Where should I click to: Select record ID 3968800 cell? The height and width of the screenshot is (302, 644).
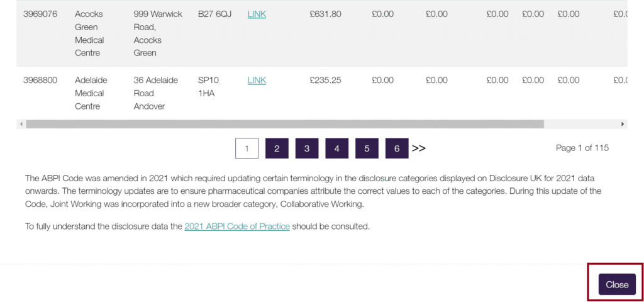tap(40, 80)
